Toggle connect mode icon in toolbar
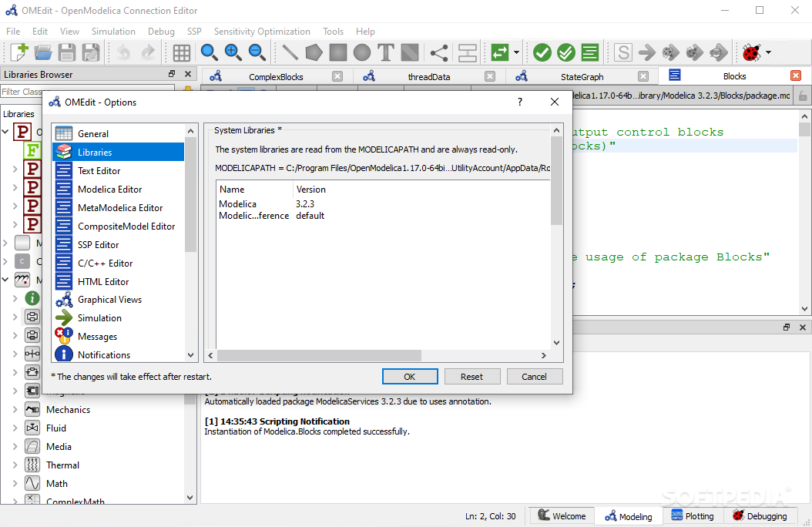812x527 pixels. click(x=439, y=52)
